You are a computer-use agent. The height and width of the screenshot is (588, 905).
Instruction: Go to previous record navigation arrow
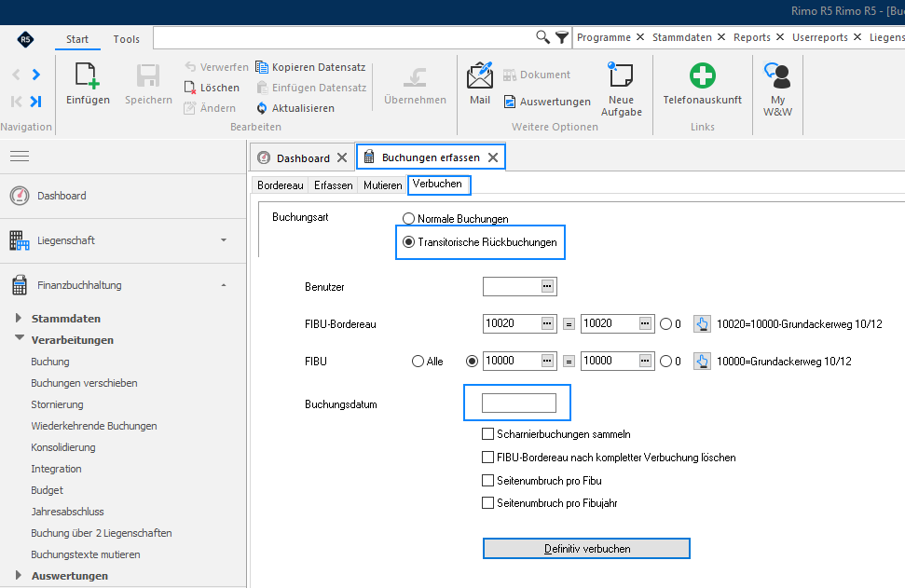(x=17, y=75)
